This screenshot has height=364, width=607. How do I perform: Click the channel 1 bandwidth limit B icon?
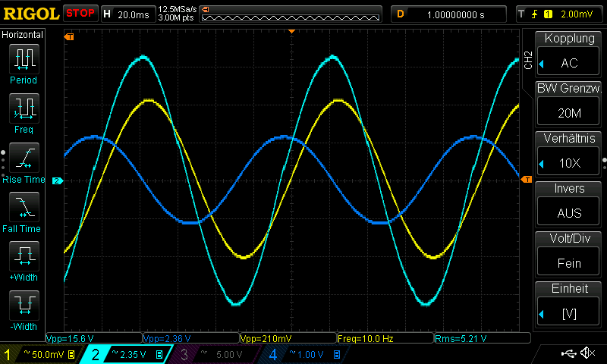pyautogui.click(x=71, y=354)
